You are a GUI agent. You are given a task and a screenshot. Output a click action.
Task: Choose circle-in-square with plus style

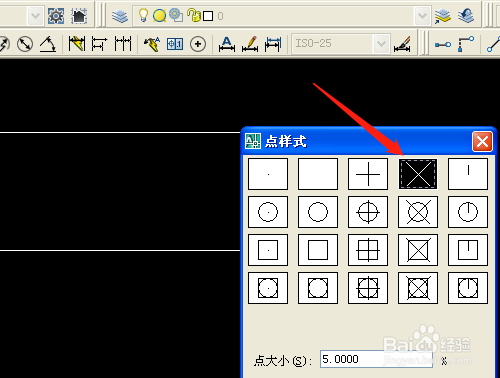[x=368, y=288]
